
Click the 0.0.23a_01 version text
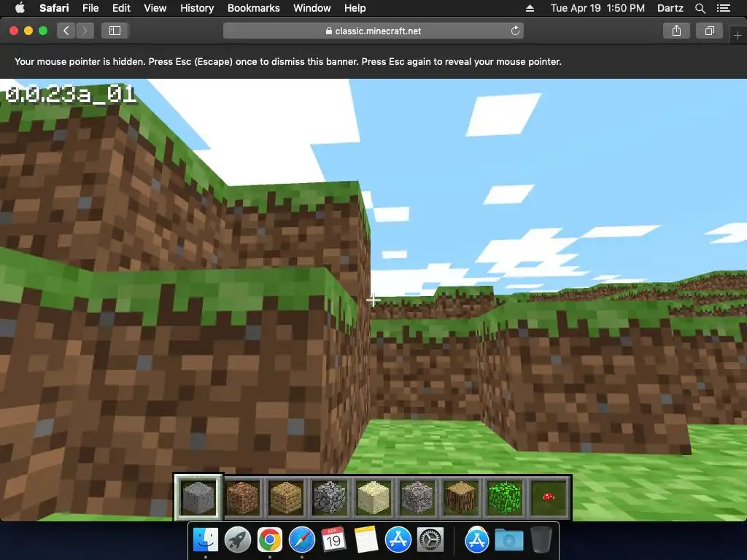click(x=71, y=95)
